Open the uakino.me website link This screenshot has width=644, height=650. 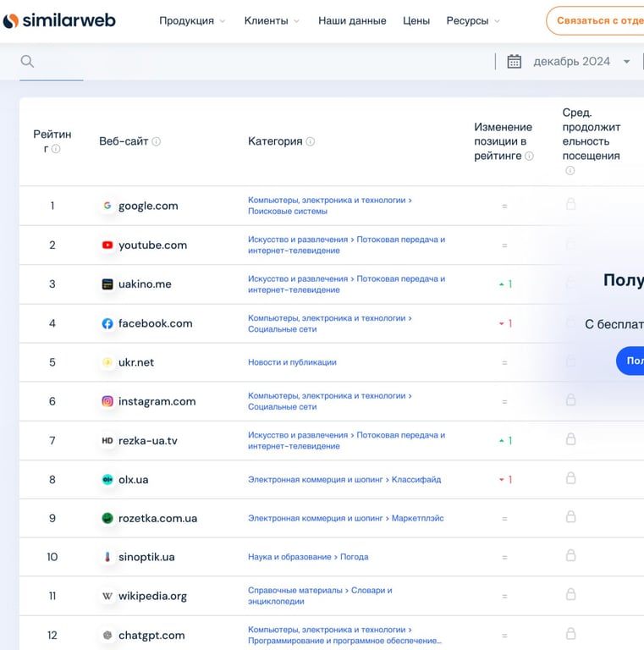coord(145,284)
